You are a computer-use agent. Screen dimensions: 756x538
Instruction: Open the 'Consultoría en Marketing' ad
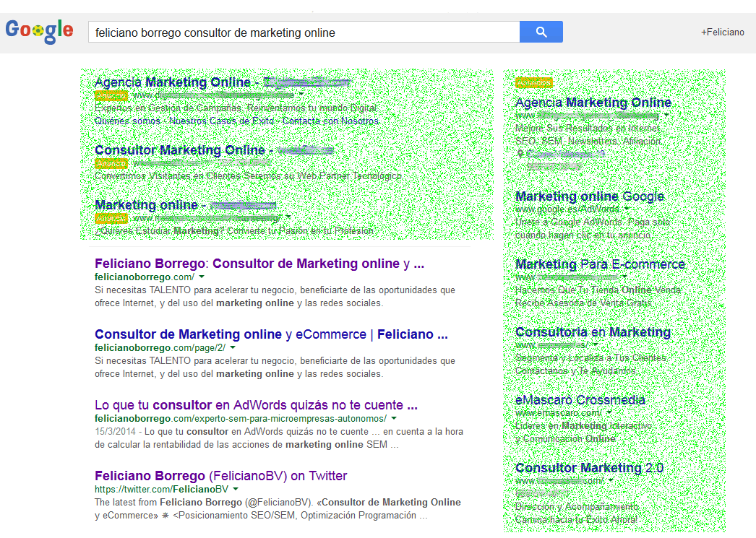pos(593,332)
